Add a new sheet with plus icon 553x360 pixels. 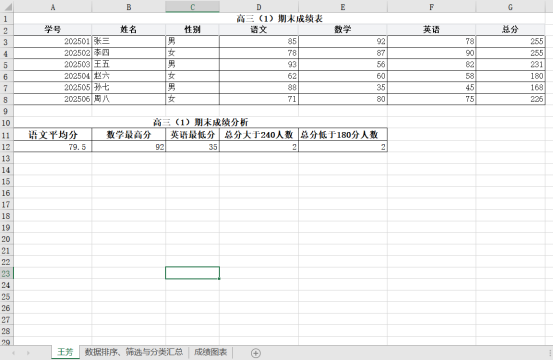coord(256,353)
